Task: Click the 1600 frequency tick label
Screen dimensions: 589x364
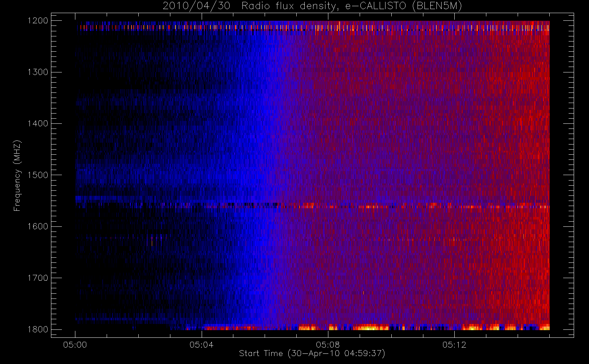Action: pos(38,226)
